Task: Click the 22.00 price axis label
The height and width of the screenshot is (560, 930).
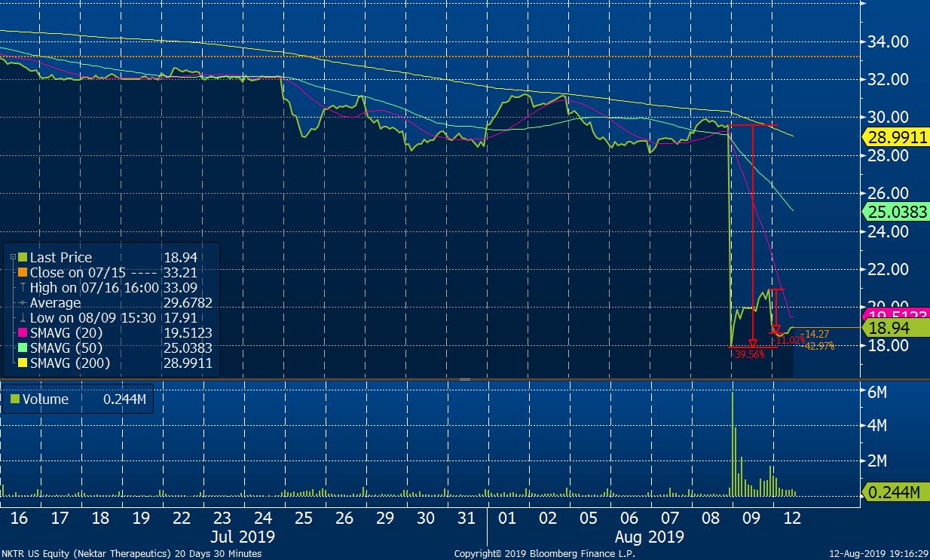Action: pyautogui.click(x=889, y=269)
